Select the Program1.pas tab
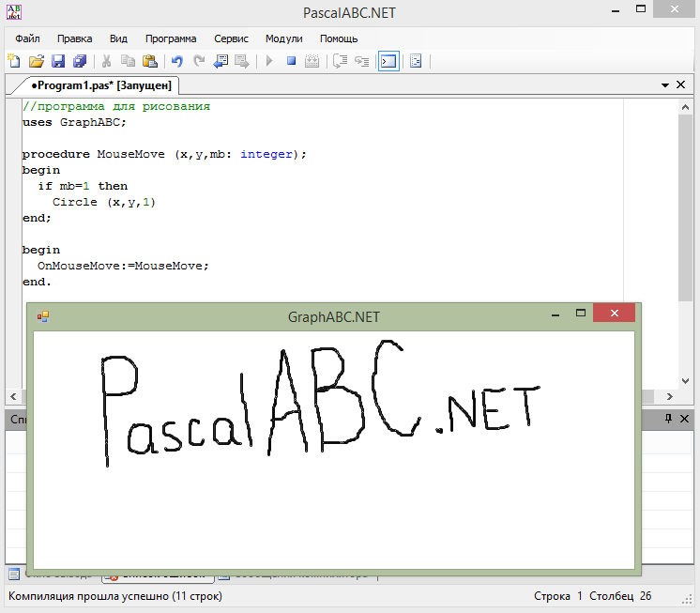The width and height of the screenshot is (700, 613). click(x=101, y=85)
